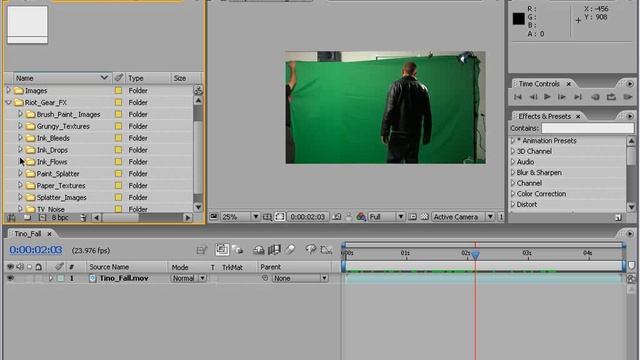This screenshot has width=640, height=360.
Task: Click the trash icon to delete the selected project item
Action: pos(83,218)
